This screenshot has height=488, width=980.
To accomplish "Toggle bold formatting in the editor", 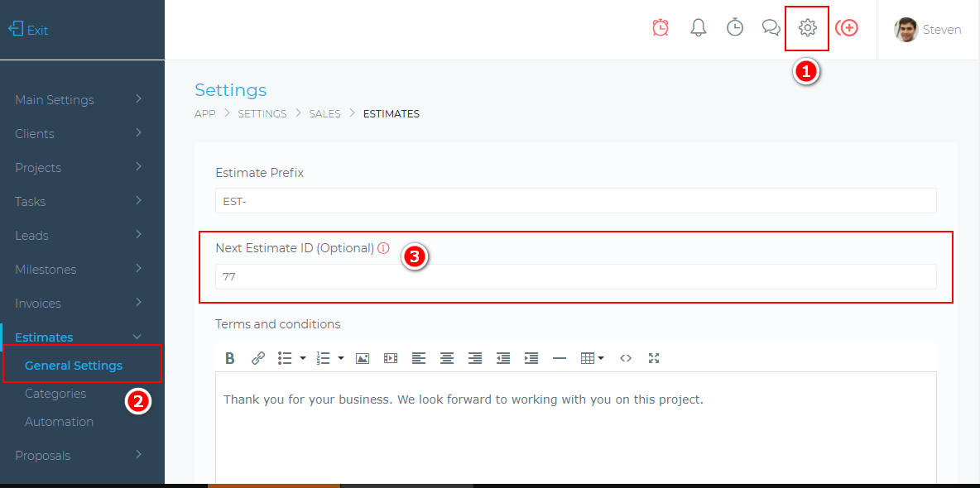I will pyautogui.click(x=229, y=357).
